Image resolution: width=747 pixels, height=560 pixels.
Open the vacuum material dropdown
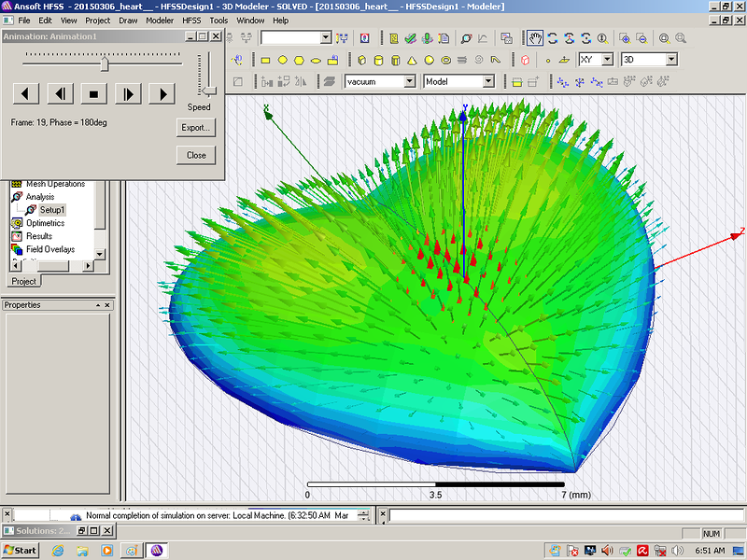(409, 81)
